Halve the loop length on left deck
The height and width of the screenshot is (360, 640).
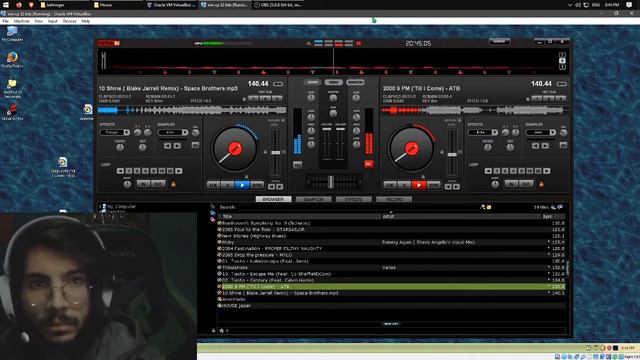click(120, 171)
